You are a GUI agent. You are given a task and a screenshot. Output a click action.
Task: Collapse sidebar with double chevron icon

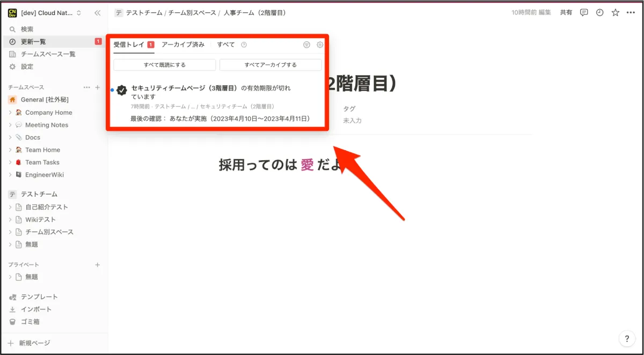97,13
